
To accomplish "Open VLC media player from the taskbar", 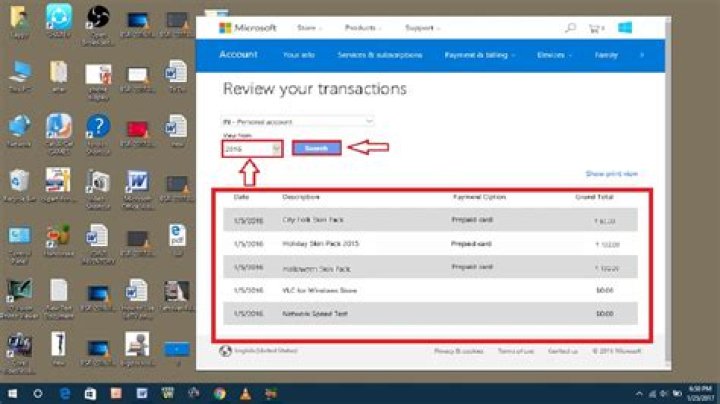I will click(x=245, y=393).
